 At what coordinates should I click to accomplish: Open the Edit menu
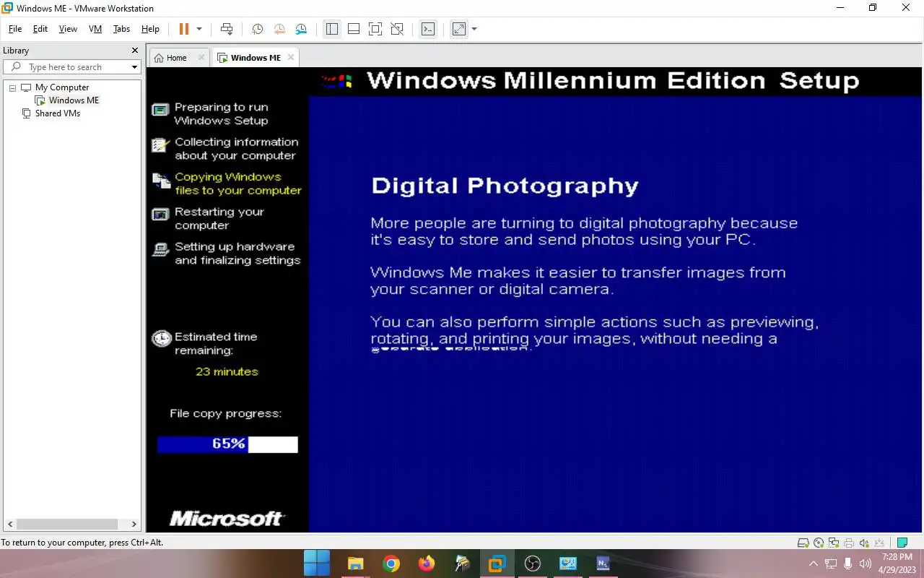point(40,29)
